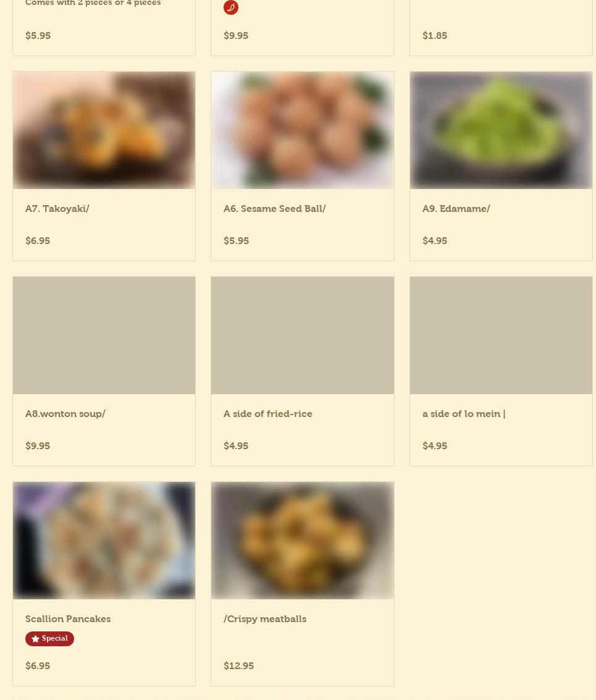Open the A9. Edamame photo
The width and height of the screenshot is (596, 700).
click(x=501, y=130)
